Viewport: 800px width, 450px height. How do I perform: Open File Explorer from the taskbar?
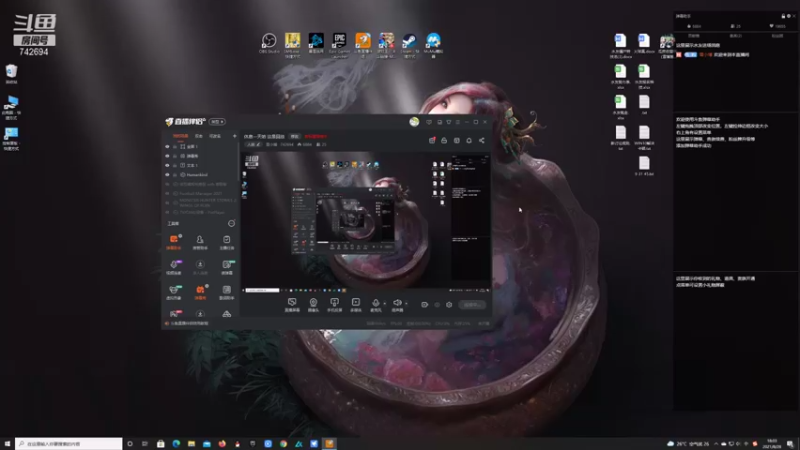coord(191,444)
